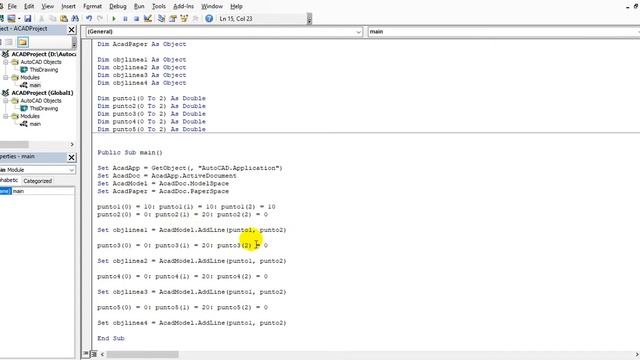
Task: Select main module under ACADProject (D:\Autoc...)
Action: tap(35, 85)
